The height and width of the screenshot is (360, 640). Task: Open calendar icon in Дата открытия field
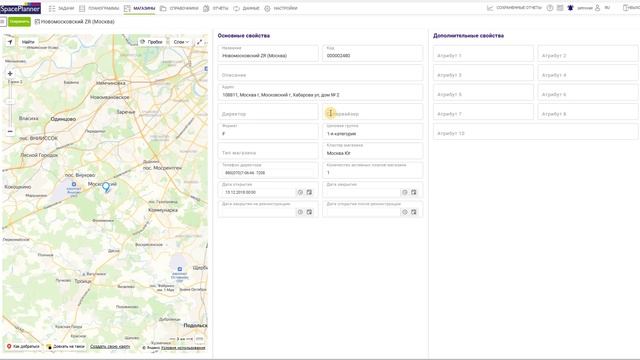pos(309,192)
